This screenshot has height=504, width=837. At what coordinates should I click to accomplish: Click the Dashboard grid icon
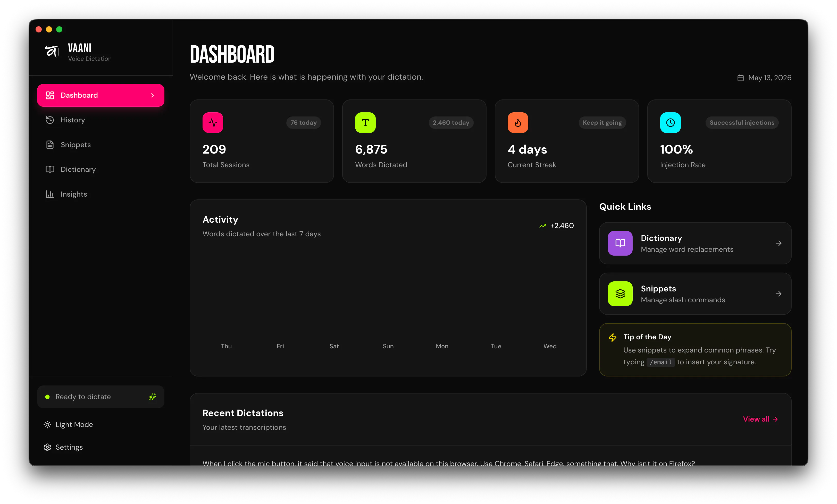coord(50,95)
